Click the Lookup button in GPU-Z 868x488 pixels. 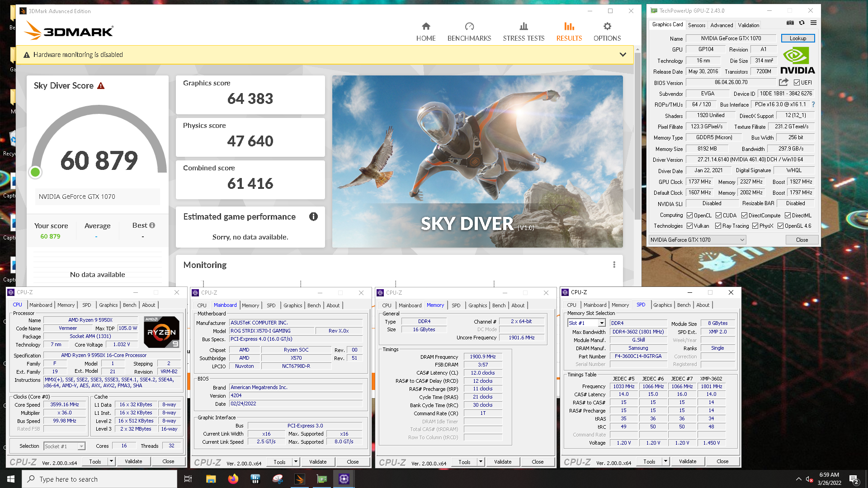tap(798, 38)
